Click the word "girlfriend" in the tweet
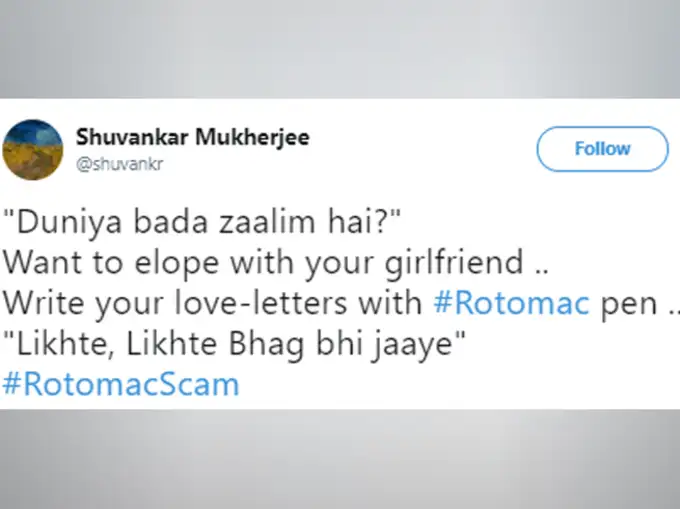Screen dimensions: 680x509 click(454, 263)
